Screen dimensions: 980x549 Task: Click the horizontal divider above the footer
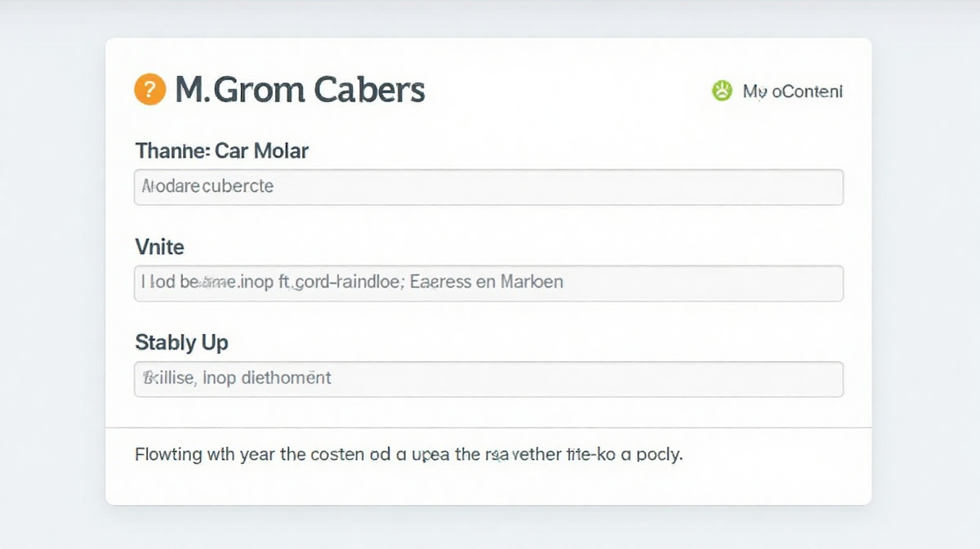[488, 427]
